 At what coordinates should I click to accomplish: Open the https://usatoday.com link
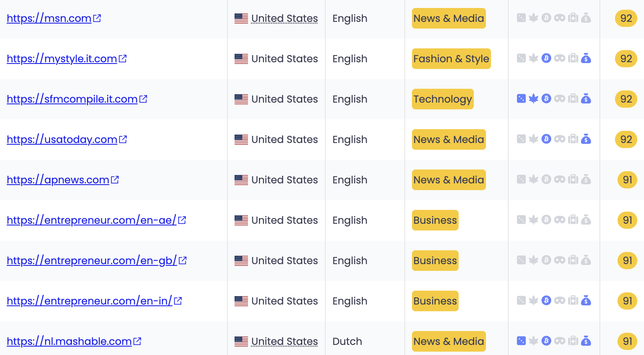click(x=62, y=139)
